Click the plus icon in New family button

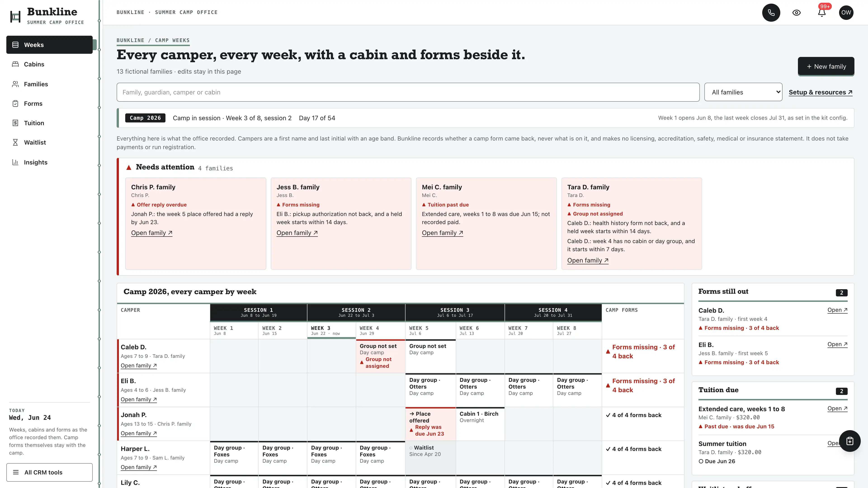809,67
